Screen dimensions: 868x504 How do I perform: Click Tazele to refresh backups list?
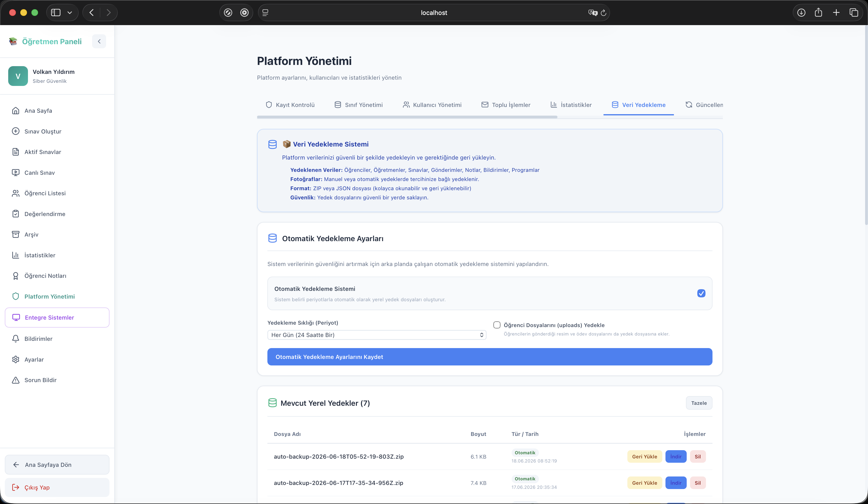click(x=698, y=403)
